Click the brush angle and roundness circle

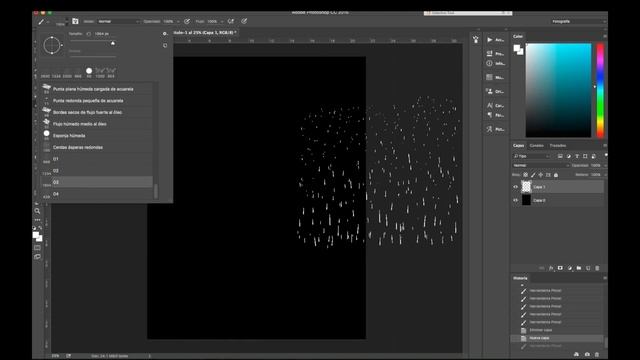click(x=52, y=45)
